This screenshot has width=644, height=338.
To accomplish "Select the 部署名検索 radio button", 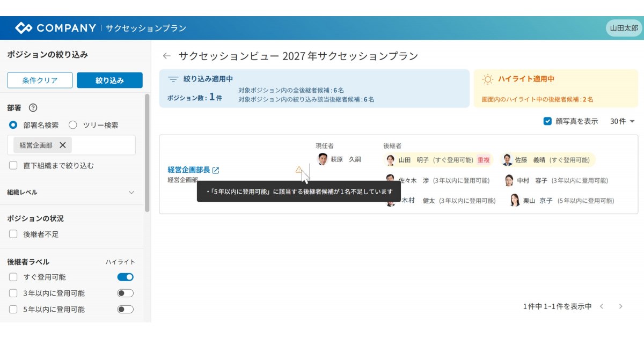I will [13, 125].
